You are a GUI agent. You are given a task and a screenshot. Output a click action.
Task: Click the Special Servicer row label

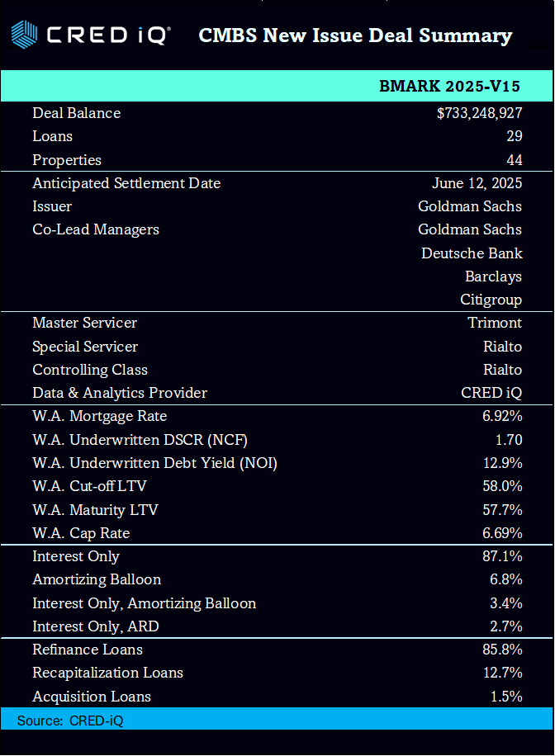point(85,347)
